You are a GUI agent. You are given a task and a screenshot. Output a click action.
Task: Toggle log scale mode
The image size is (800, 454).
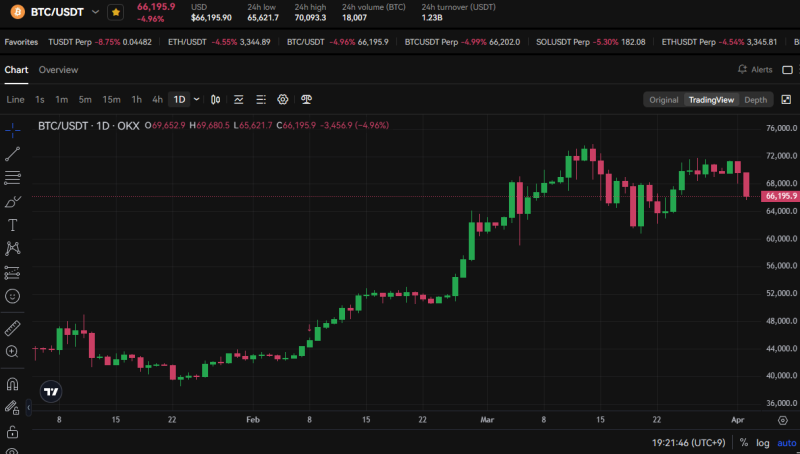click(x=763, y=443)
